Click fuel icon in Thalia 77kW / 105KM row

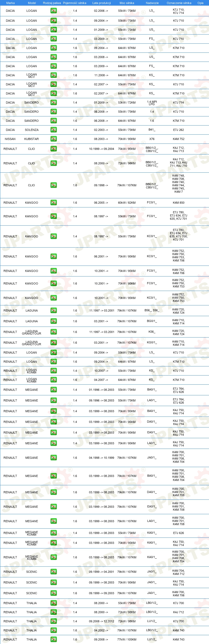53,639
